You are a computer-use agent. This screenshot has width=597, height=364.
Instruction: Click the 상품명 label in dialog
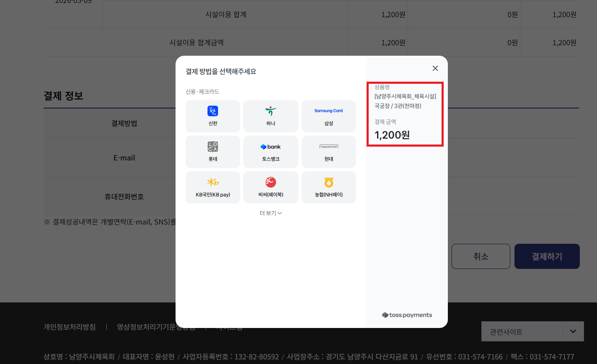click(382, 87)
